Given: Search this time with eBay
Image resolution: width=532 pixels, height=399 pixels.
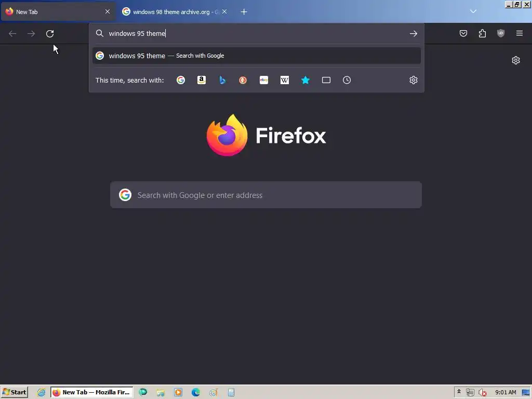Looking at the screenshot, I should (264, 80).
